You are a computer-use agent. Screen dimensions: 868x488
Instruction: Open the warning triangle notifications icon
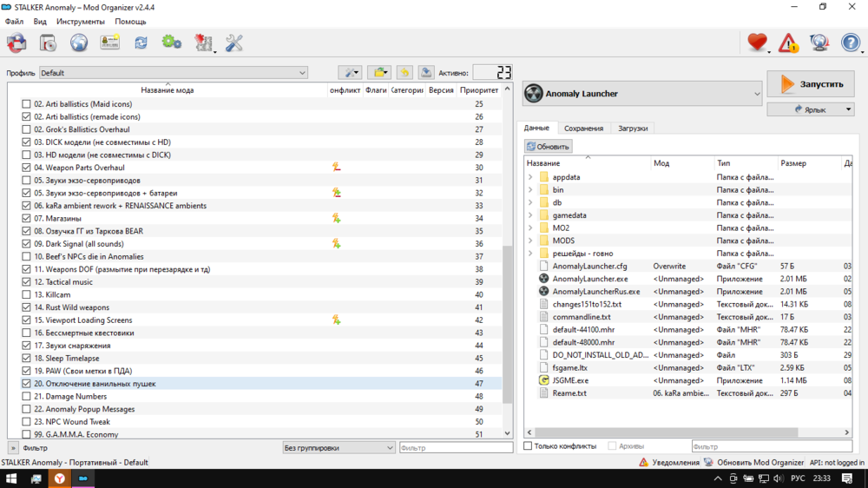tap(788, 43)
